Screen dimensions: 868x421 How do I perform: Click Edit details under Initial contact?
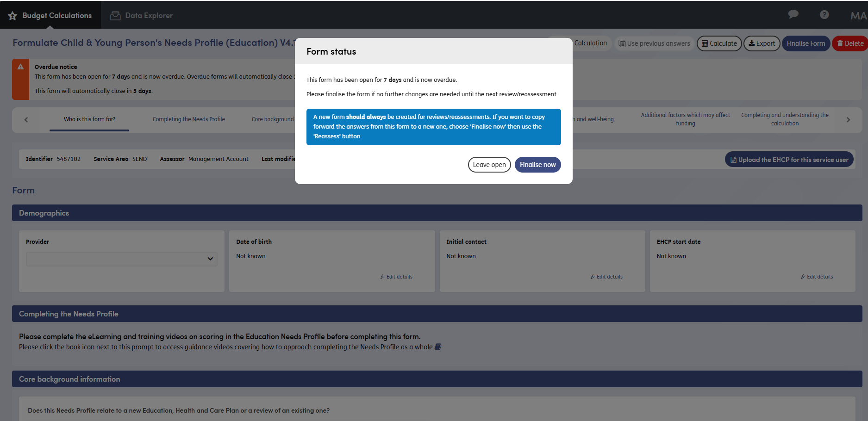[606, 277]
